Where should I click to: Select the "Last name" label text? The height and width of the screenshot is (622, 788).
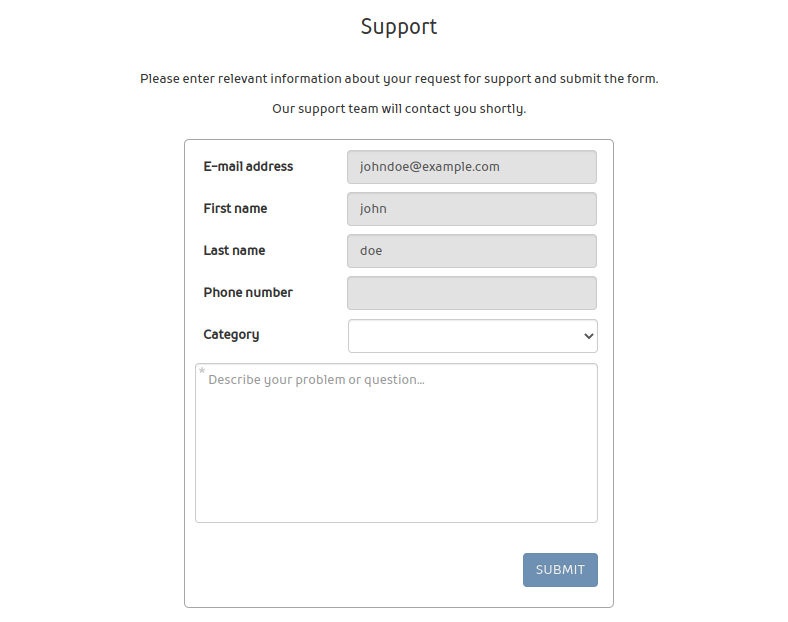[234, 251]
